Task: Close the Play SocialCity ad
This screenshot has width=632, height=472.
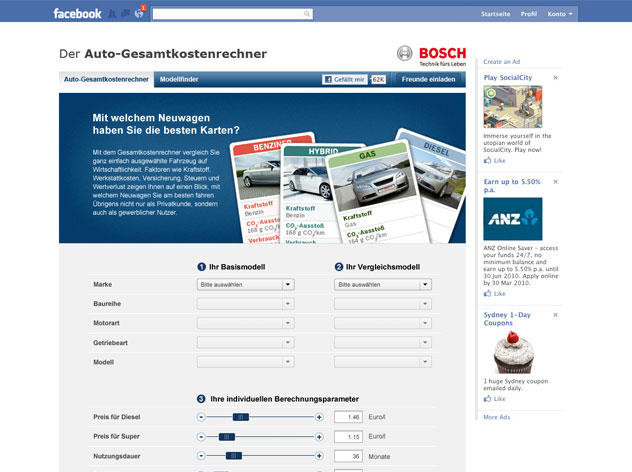Action: pyautogui.click(x=555, y=77)
